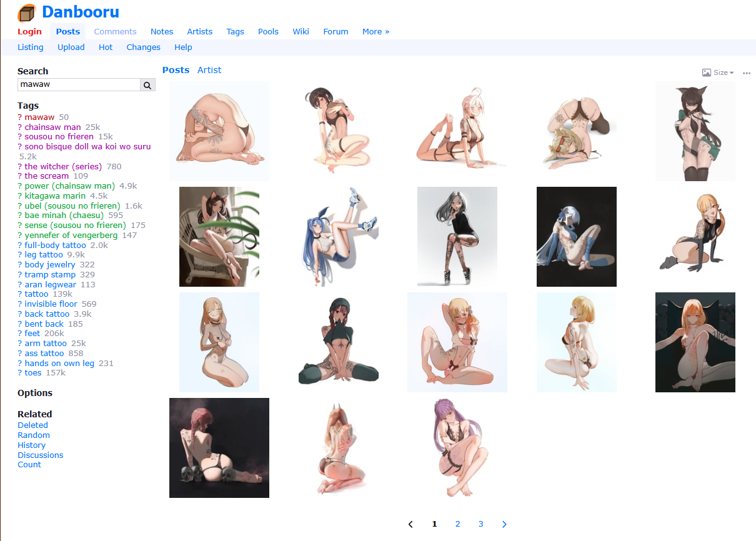Open the aran legwear tag

(x=51, y=285)
